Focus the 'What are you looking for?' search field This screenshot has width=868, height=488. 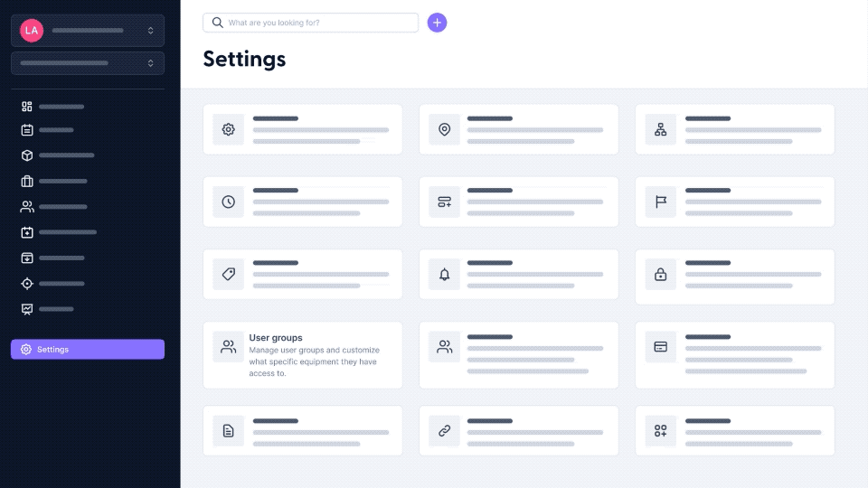[x=310, y=23]
